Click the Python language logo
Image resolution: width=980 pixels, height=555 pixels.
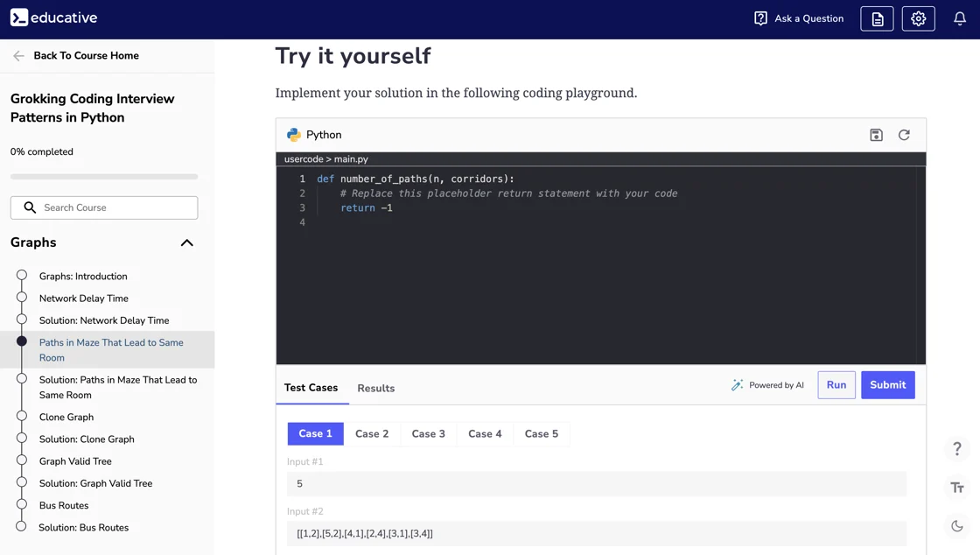tap(294, 135)
